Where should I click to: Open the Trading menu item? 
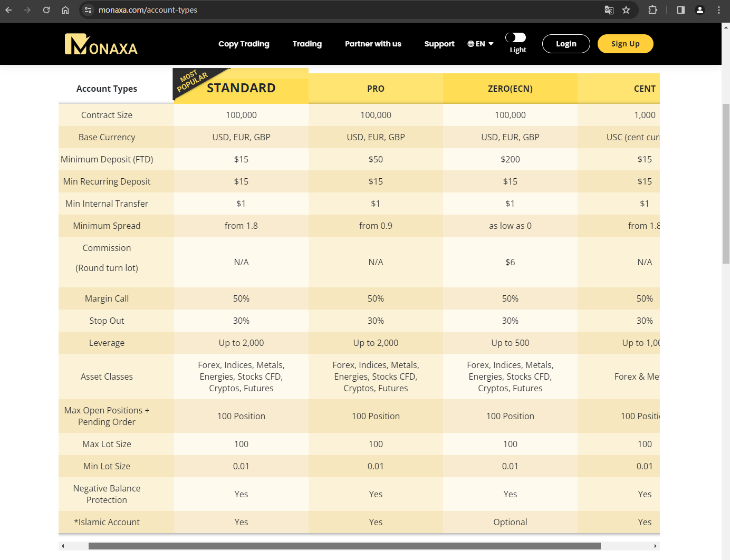coord(307,44)
